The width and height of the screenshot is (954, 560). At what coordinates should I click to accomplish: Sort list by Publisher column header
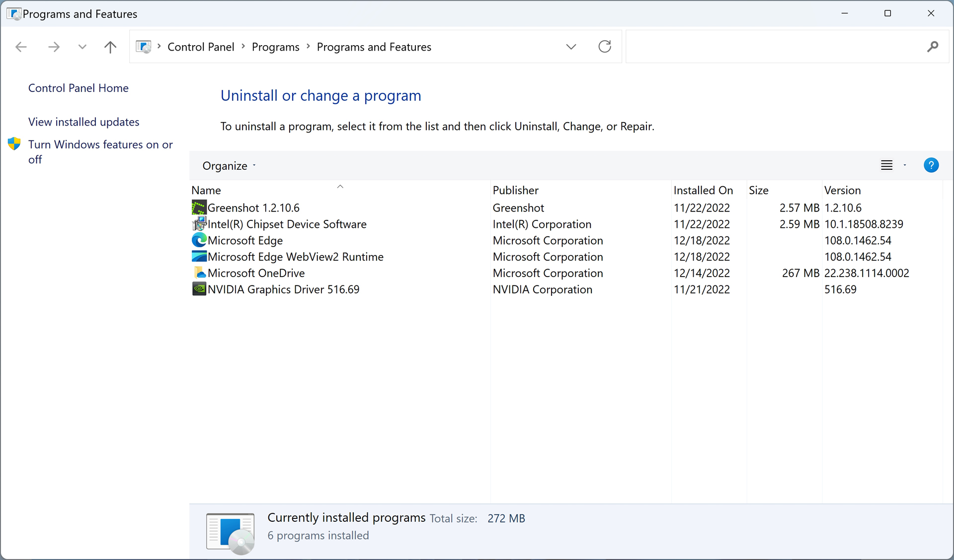tap(515, 190)
